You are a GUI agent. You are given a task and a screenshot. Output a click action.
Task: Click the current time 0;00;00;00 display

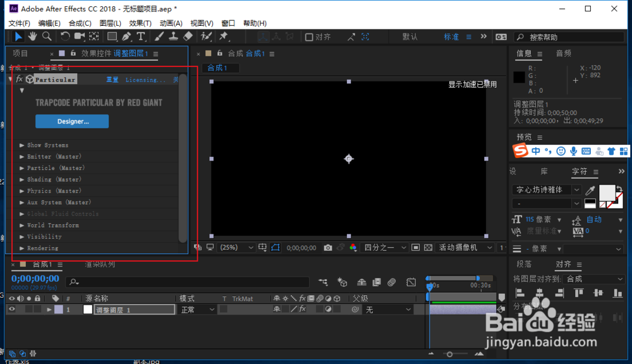(35, 278)
